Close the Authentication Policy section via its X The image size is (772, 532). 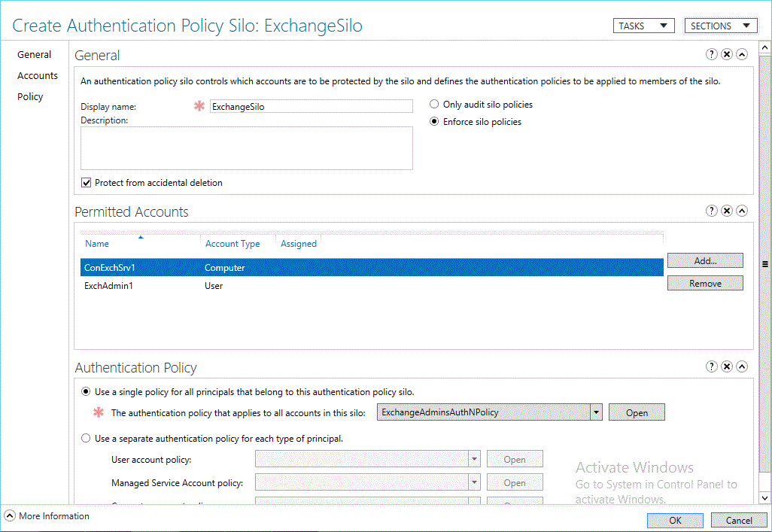727,366
